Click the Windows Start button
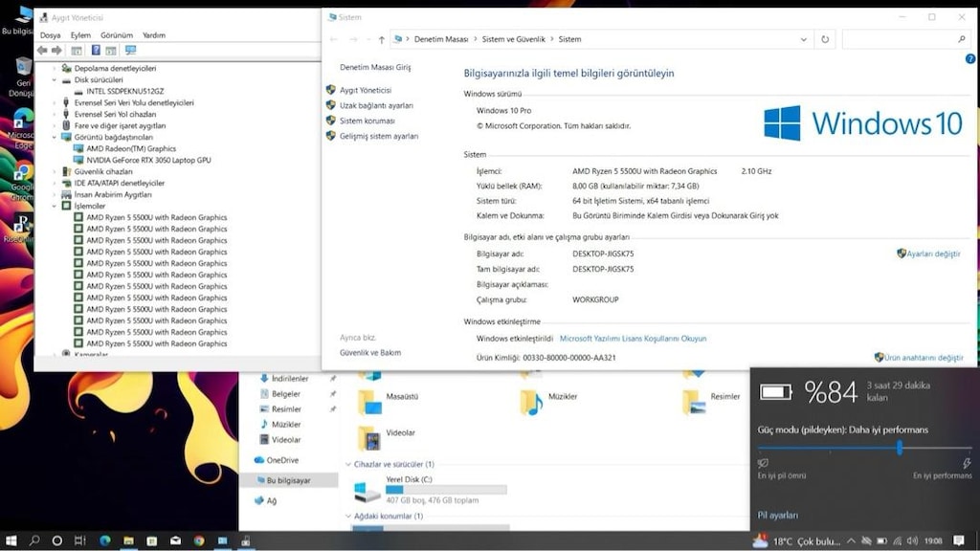The image size is (980, 551). pos(11,541)
